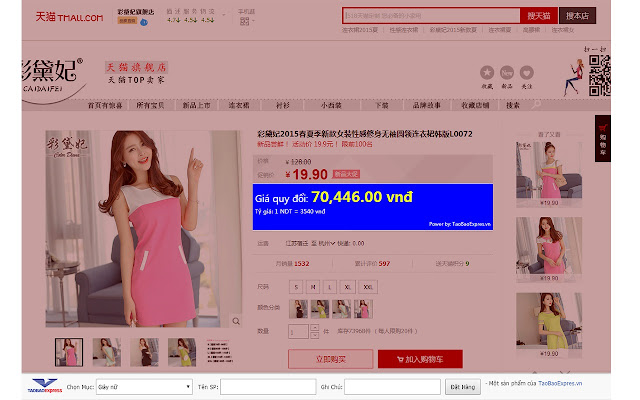Select the first pink dress thumbnail below main image

coord(69,352)
